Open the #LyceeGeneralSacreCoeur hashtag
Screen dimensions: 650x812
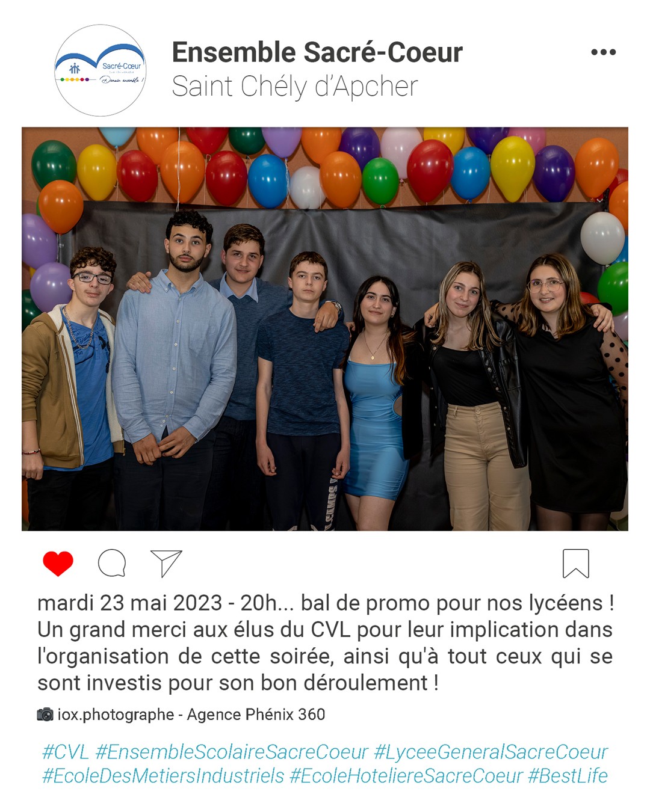pos(491,752)
